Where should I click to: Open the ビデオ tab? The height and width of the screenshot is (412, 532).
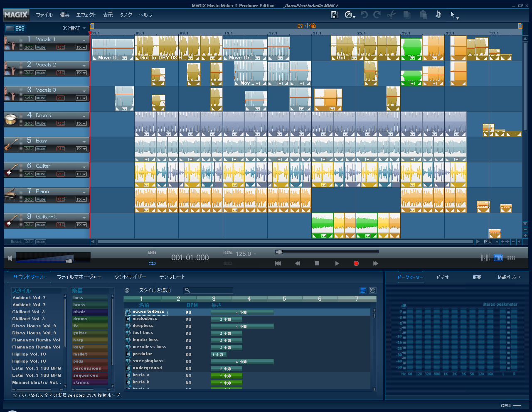coord(443,277)
